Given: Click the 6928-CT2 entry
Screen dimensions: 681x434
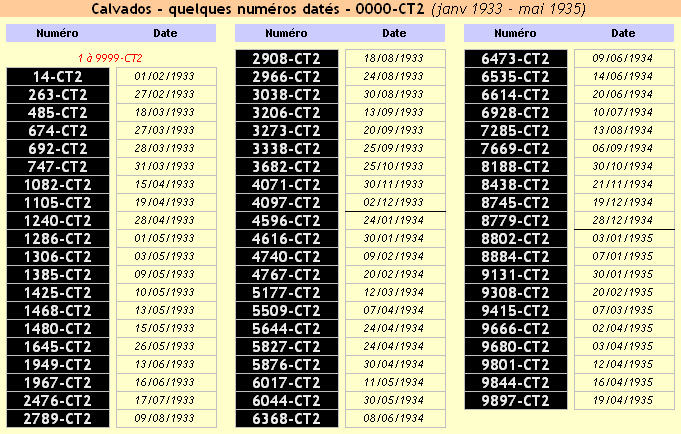Looking at the screenshot, I should 516,113.
